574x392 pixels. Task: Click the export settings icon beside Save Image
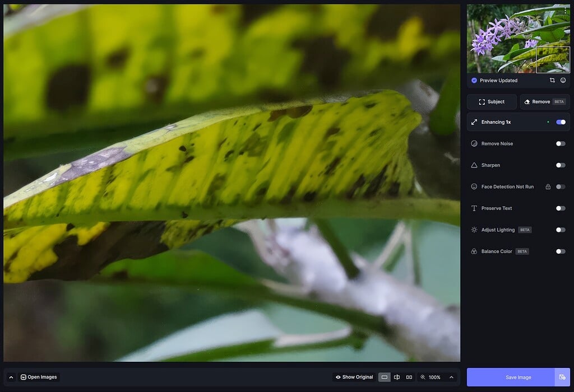[563, 377]
